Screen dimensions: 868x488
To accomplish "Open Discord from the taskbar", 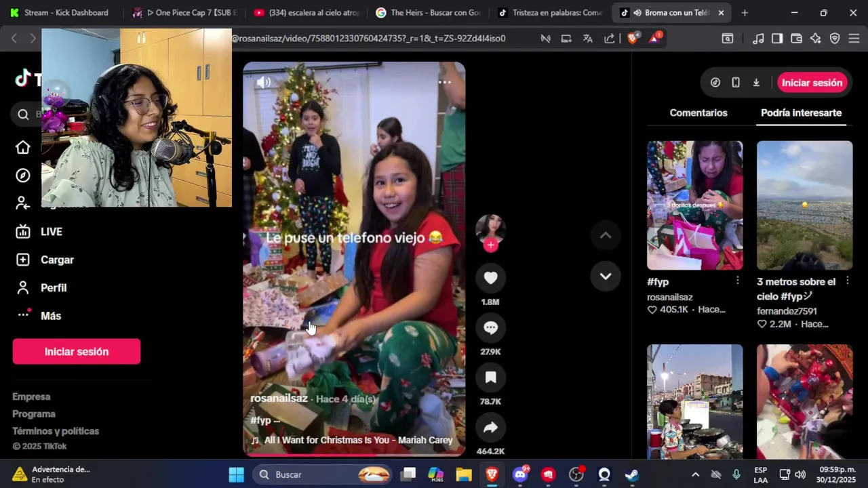I will [x=521, y=474].
